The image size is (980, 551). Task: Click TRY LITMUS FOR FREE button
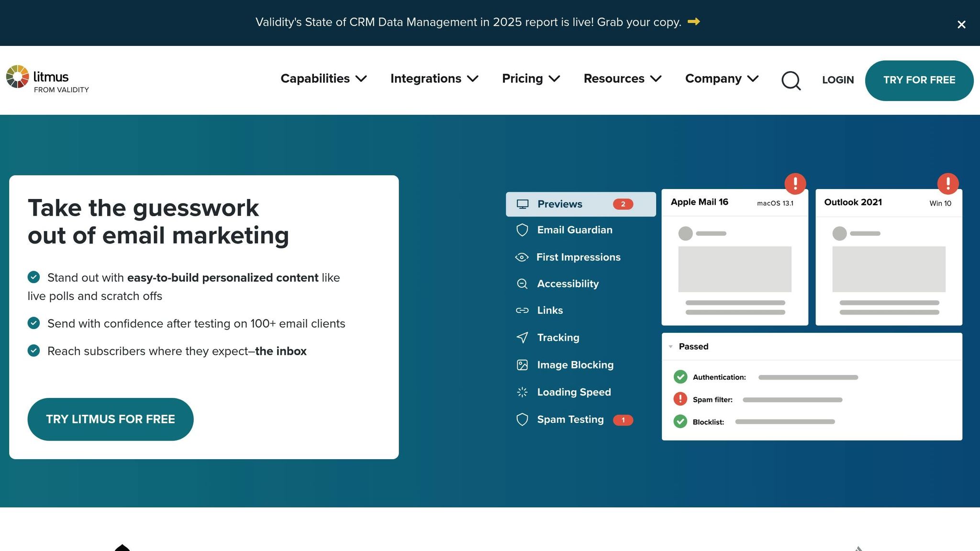[111, 419]
